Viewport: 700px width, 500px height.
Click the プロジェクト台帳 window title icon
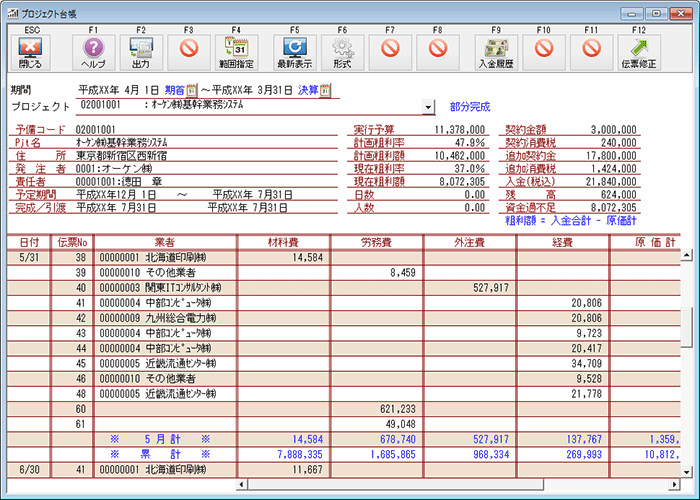[x=12, y=13]
